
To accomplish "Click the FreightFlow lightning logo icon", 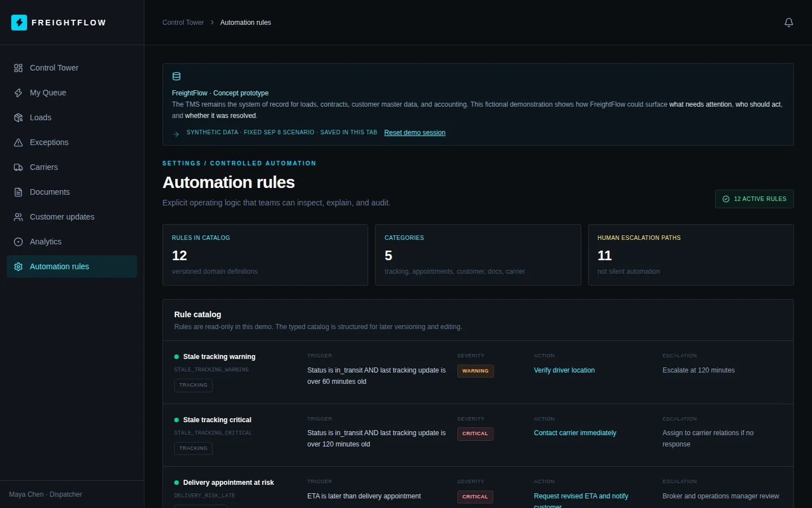I will tap(19, 23).
